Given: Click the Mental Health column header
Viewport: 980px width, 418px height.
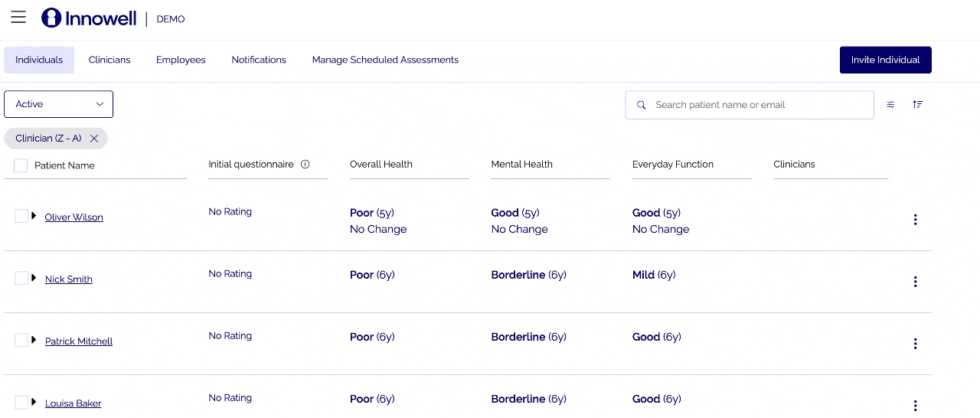Looking at the screenshot, I should coord(522,165).
